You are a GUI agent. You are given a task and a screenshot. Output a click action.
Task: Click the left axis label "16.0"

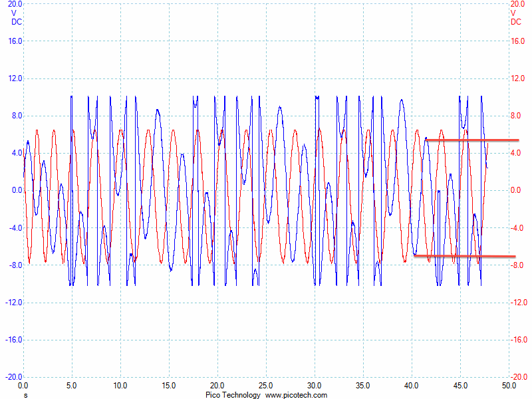(15, 41)
